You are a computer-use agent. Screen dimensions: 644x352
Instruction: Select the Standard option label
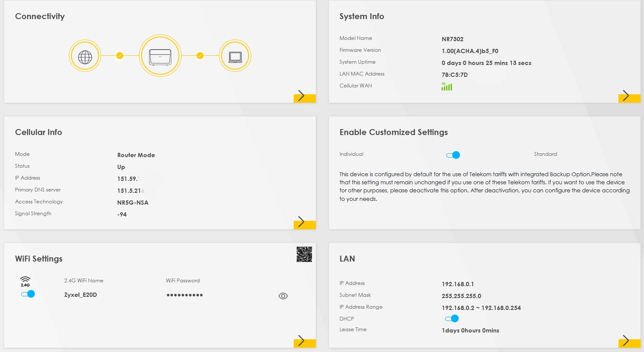545,154
